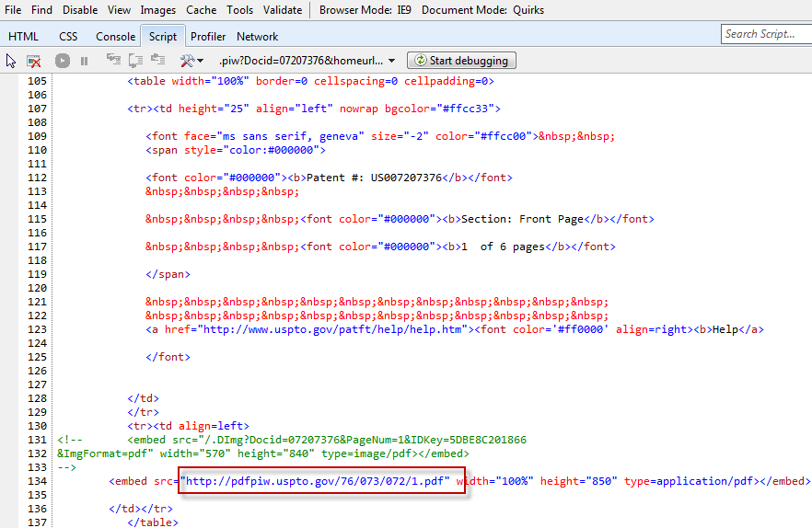Open the script configuration tools icon

(191, 61)
